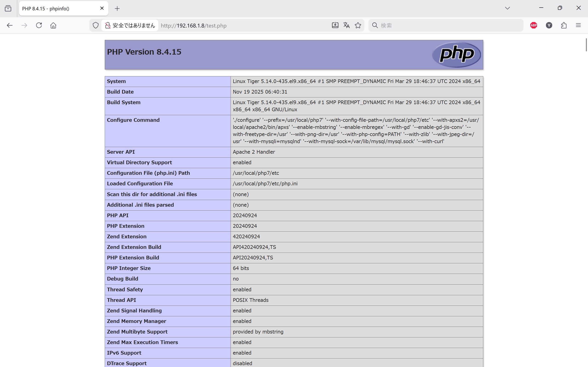Open the hamburger application menu
Screen dimensions: 588x367
(578, 25)
